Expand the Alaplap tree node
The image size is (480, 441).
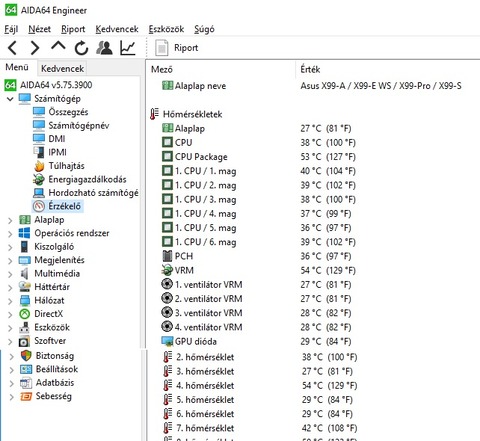[10, 220]
